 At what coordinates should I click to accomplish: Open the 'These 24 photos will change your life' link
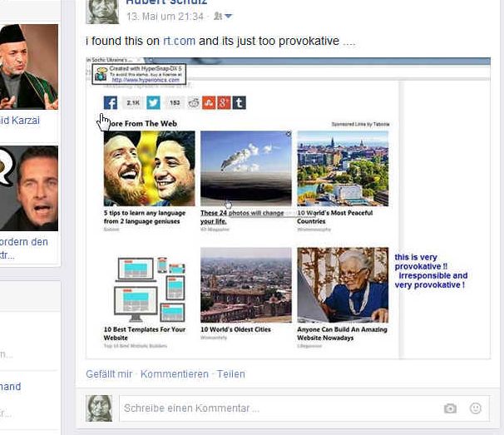point(242,217)
